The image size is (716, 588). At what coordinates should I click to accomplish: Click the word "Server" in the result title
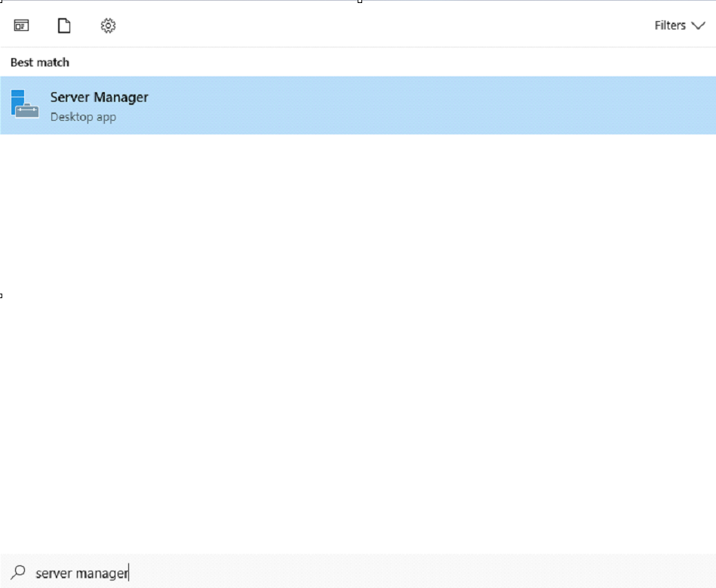(69, 97)
